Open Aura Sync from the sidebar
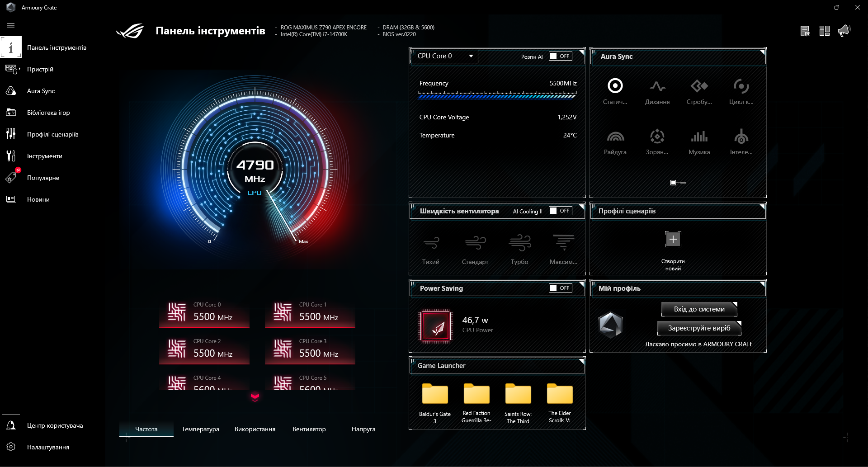Viewport: 868px width, 467px height. 42,90
